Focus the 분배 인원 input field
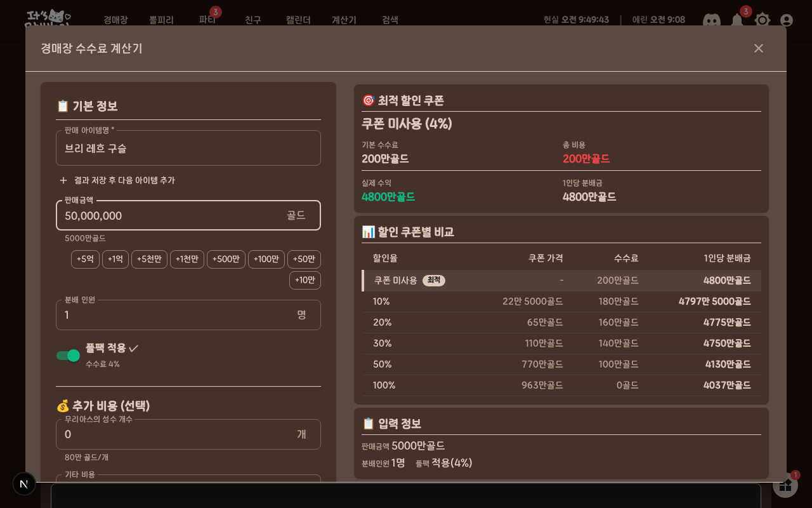This screenshot has height=508, width=812. (x=188, y=315)
